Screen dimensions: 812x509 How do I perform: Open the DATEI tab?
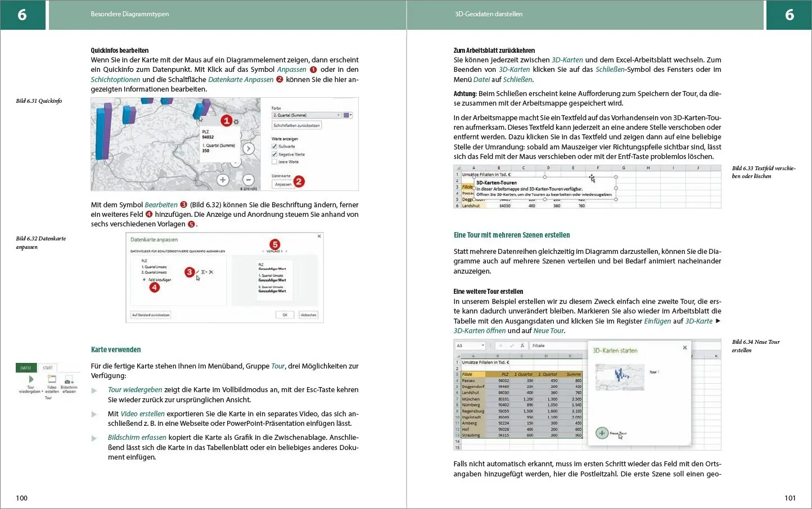(26, 368)
